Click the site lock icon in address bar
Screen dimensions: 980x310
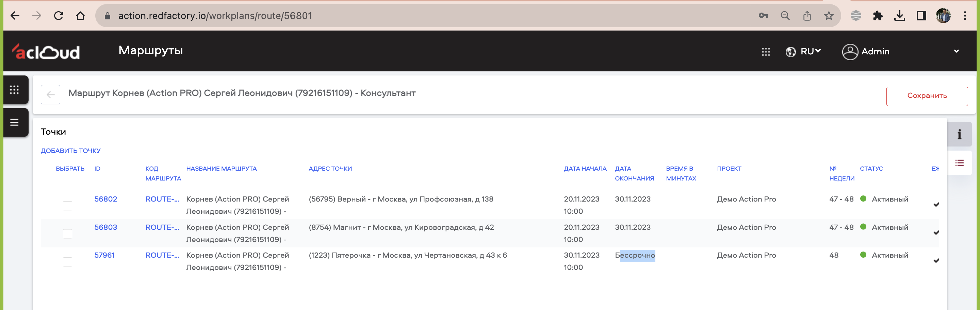click(x=107, y=16)
